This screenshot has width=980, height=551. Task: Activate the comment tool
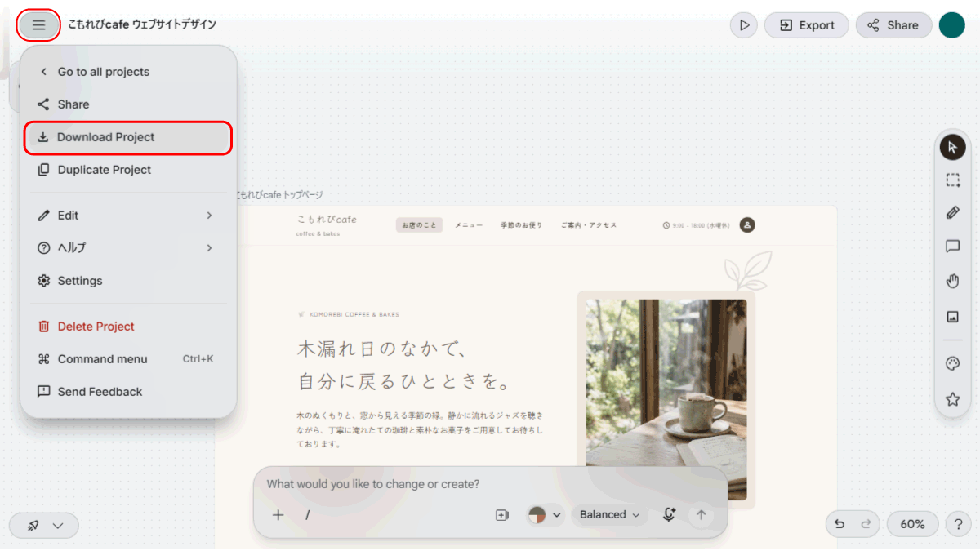tap(952, 247)
